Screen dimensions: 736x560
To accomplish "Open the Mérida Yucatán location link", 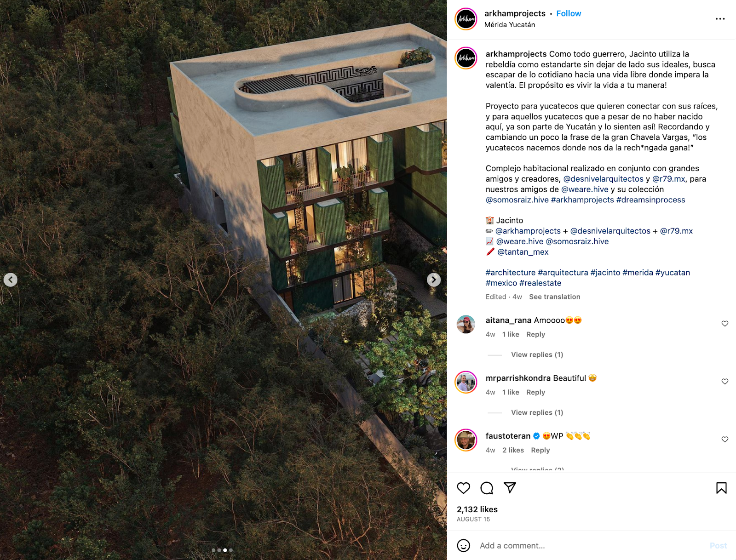I will [x=510, y=25].
